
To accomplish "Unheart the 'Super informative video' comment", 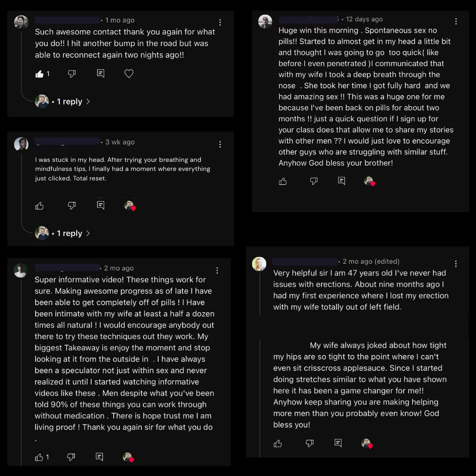I will point(128,457).
